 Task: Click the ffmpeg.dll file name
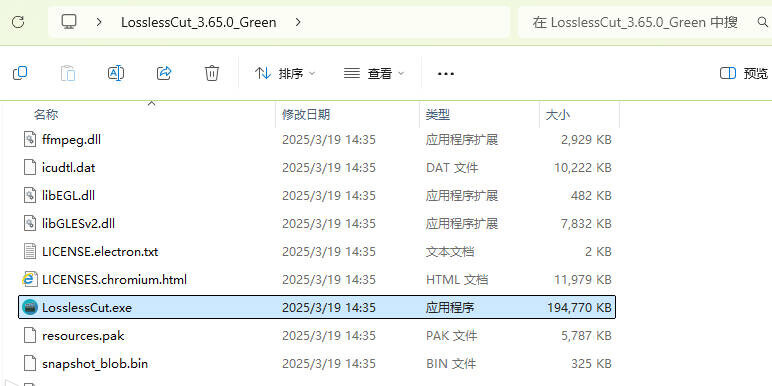click(71, 139)
